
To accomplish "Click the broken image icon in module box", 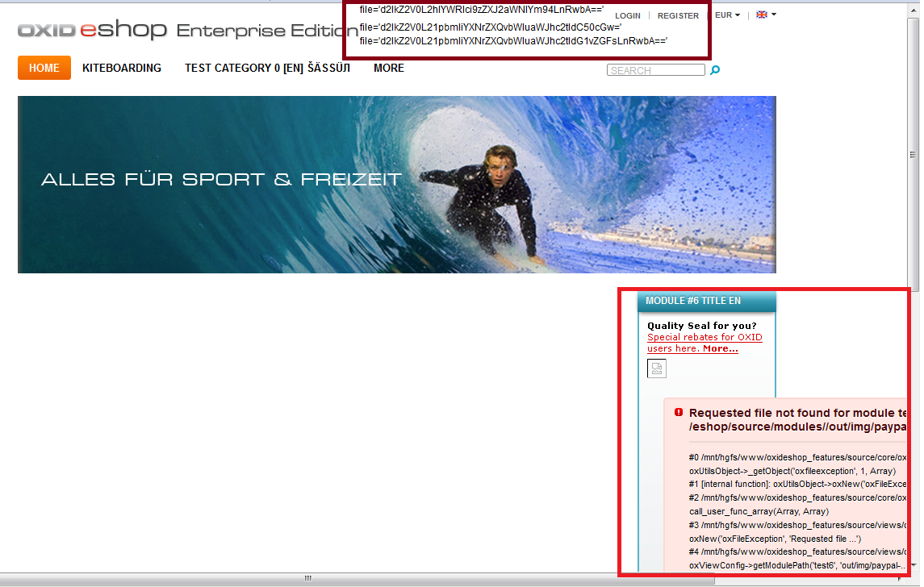I will 657,369.
